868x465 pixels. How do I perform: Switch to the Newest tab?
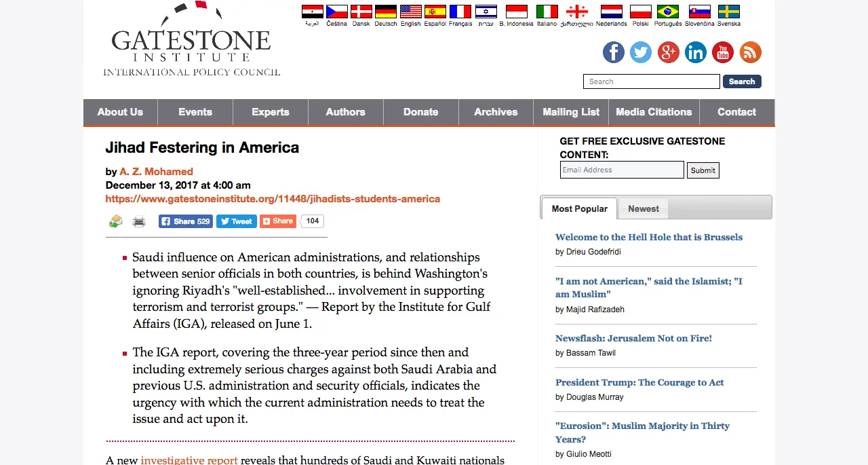643,208
